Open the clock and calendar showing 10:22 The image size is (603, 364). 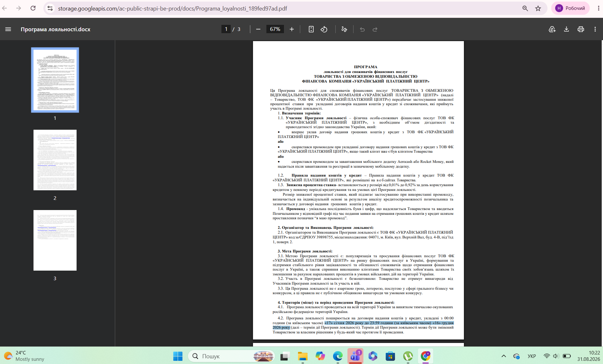[x=588, y=356]
